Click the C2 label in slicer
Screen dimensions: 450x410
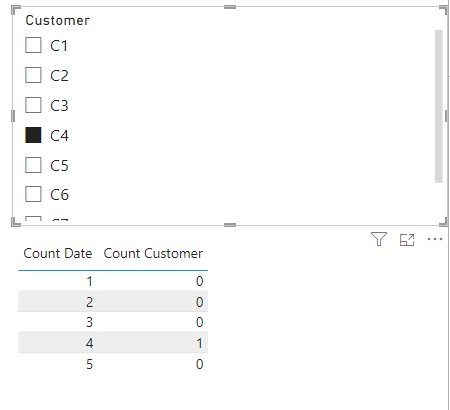(59, 76)
